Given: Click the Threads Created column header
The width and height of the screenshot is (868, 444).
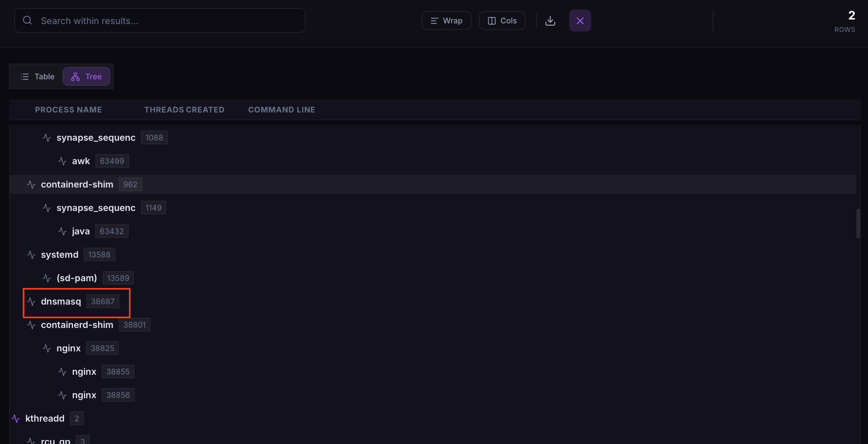Looking at the screenshot, I should click(x=184, y=110).
